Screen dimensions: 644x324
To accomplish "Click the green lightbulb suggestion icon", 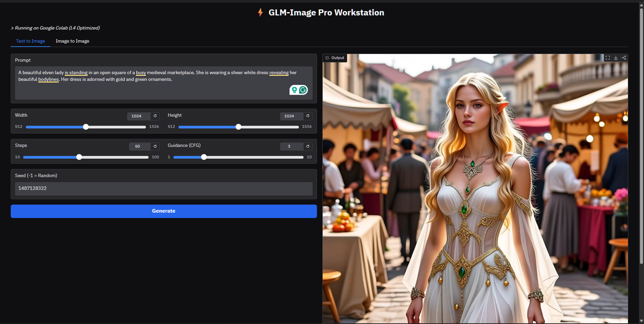I will pyautogui.click(x=295, y=90).
